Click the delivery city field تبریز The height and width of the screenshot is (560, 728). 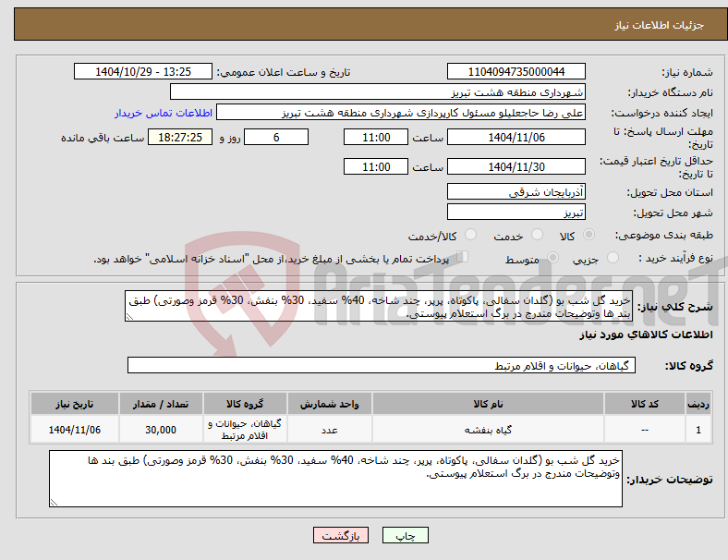click(x=516, y=213)
